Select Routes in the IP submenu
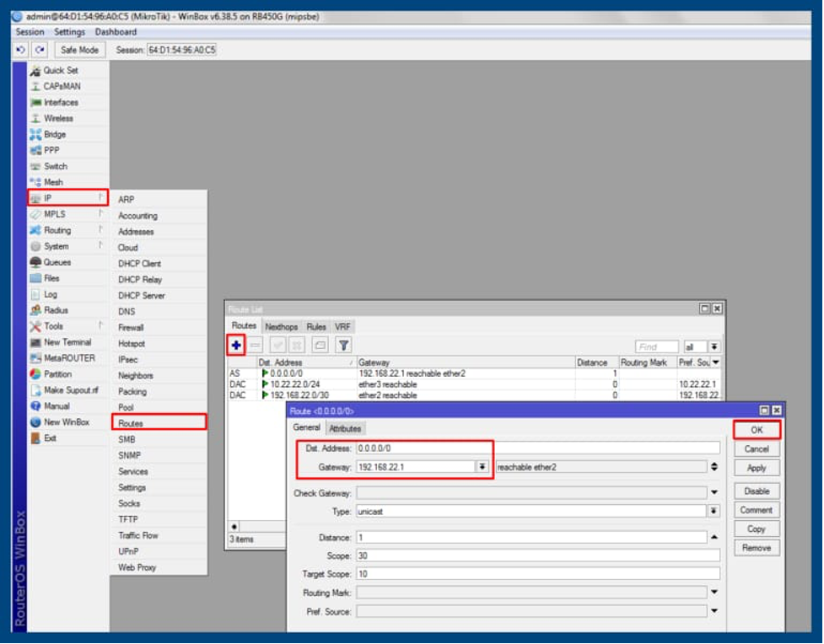This screenshot has width=824, height=644. click(x=159, y=423)
